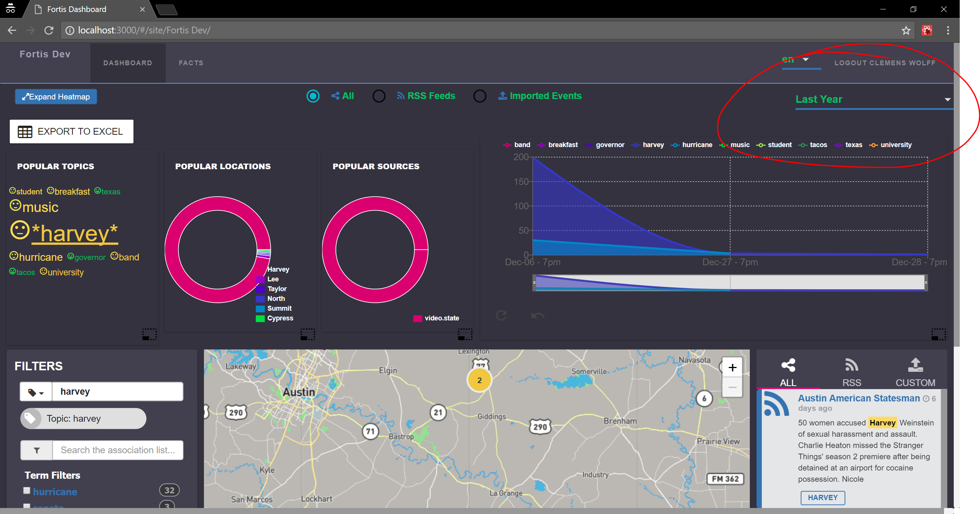The height and width of the screenshot is (514, 980).
Task: Switch to the DASHBOARD tab
Action: click(128, 63)
